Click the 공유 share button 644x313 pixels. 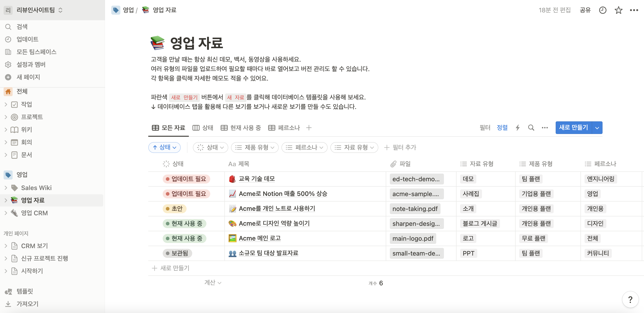coord(585,10)
